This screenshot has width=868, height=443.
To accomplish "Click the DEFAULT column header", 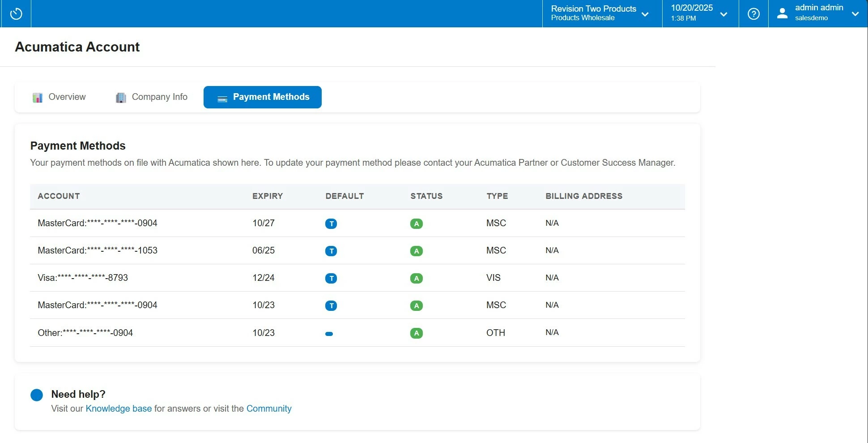I will pos(345,196).
